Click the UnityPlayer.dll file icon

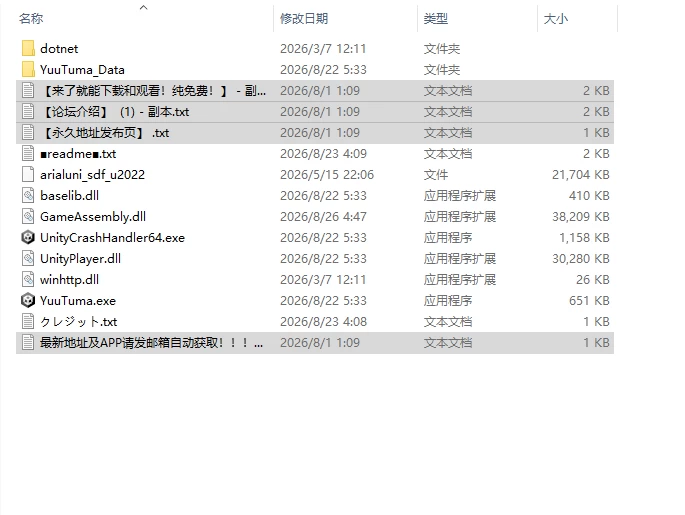pyautogui.click(x=28, y=258)
